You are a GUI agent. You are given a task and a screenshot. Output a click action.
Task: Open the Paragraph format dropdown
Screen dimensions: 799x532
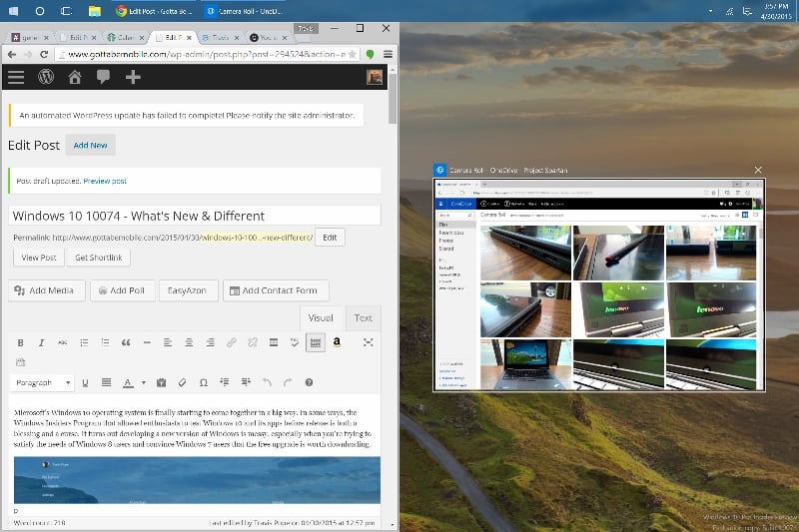43,383
